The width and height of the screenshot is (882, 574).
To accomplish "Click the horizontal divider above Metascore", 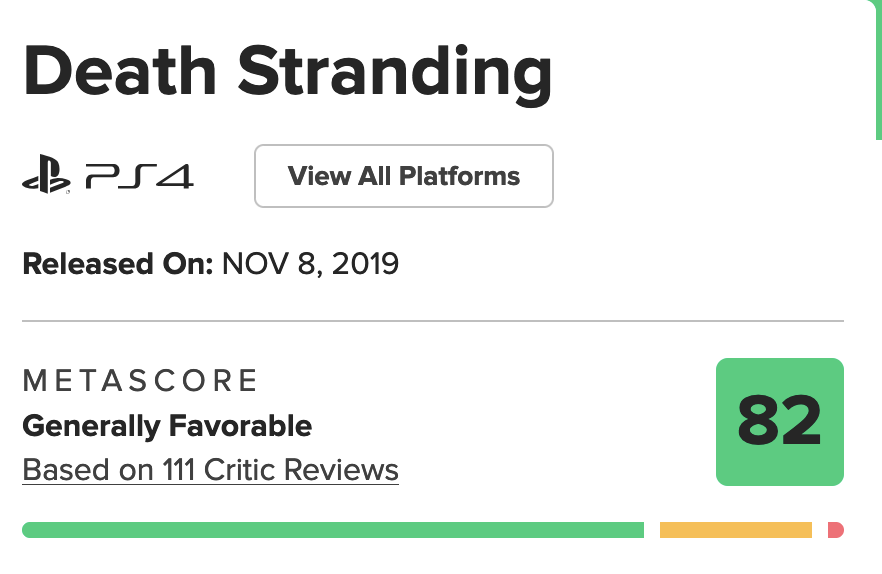I will pos(432,322).
